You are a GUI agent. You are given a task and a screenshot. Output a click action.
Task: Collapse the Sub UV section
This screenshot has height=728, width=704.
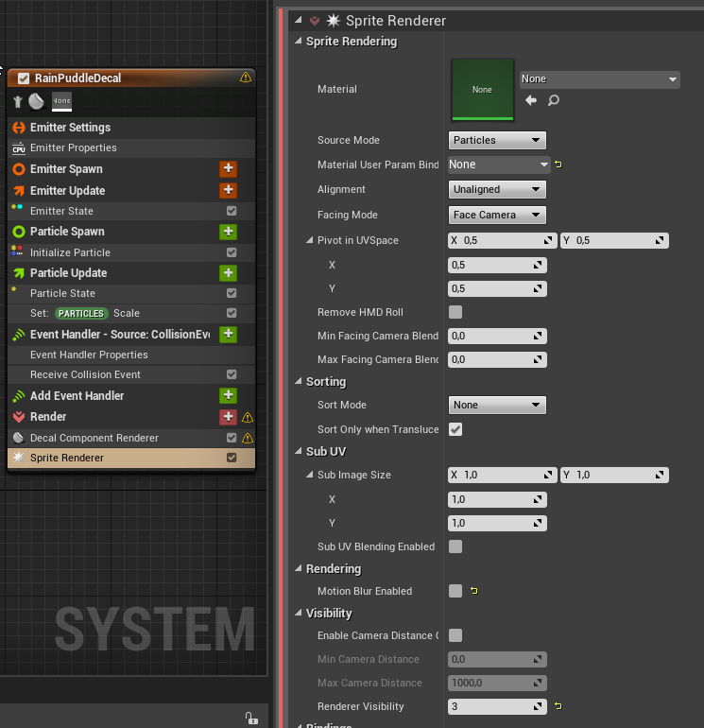click(x=299, y=451)
